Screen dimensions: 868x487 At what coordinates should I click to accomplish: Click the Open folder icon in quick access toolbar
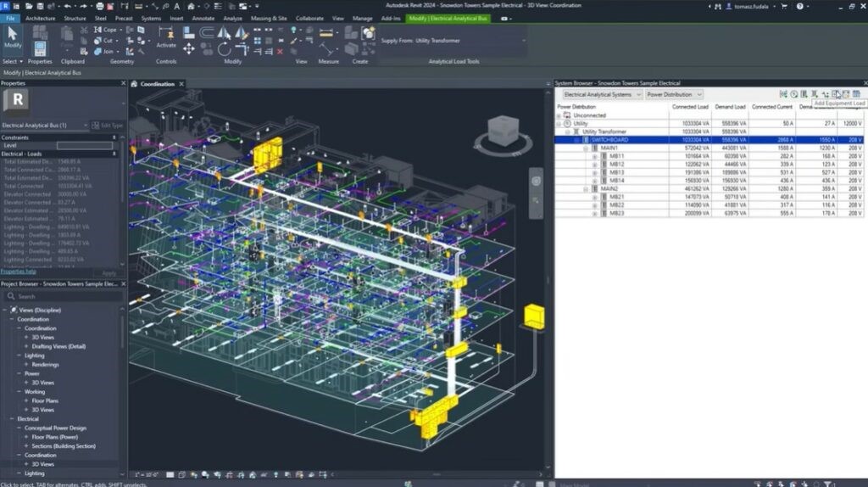(28, 6)
